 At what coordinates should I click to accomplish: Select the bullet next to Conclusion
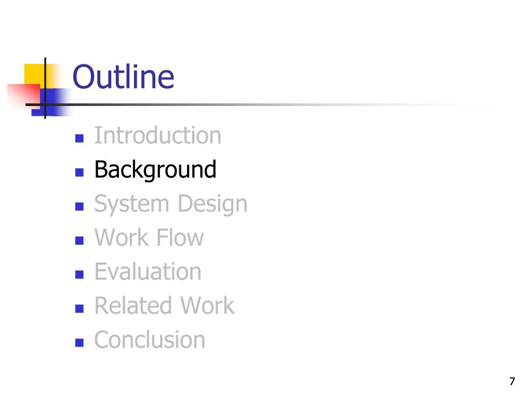(79, 342)
